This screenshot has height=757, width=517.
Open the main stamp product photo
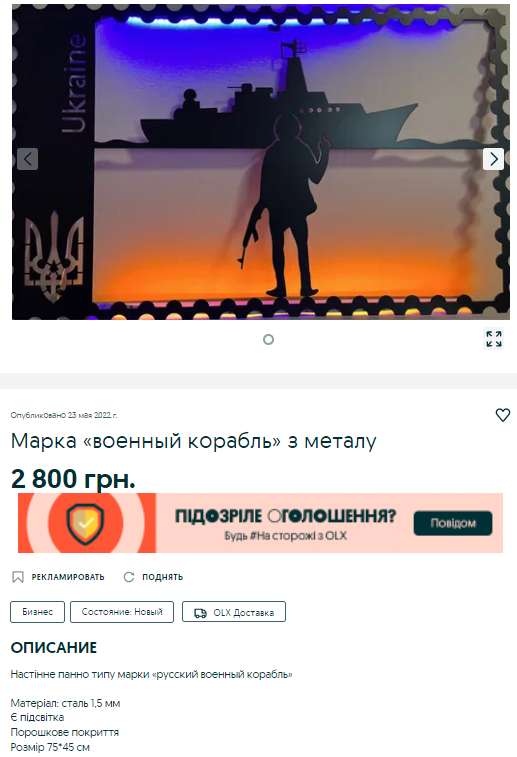pyautogui.click(x=261, y=162)
